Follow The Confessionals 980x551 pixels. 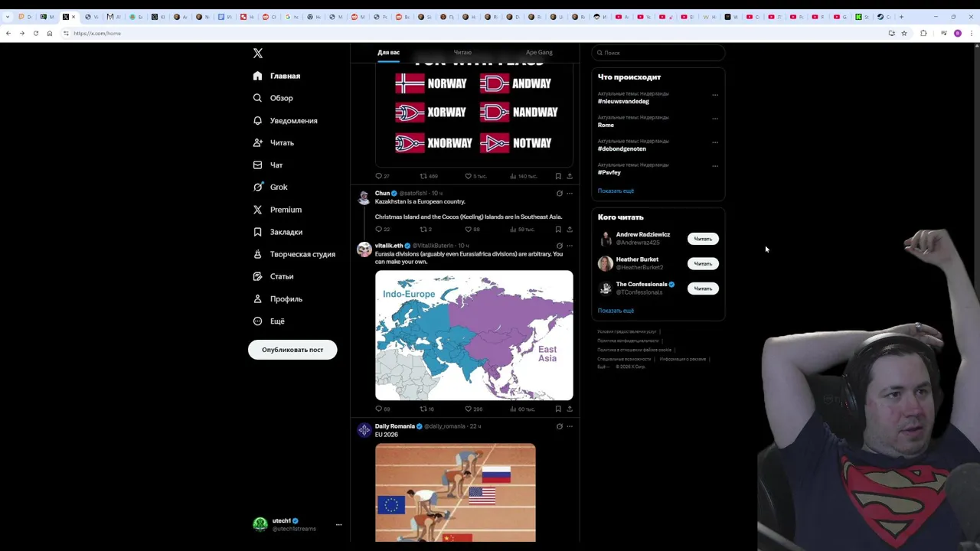[x=703, y=289]
